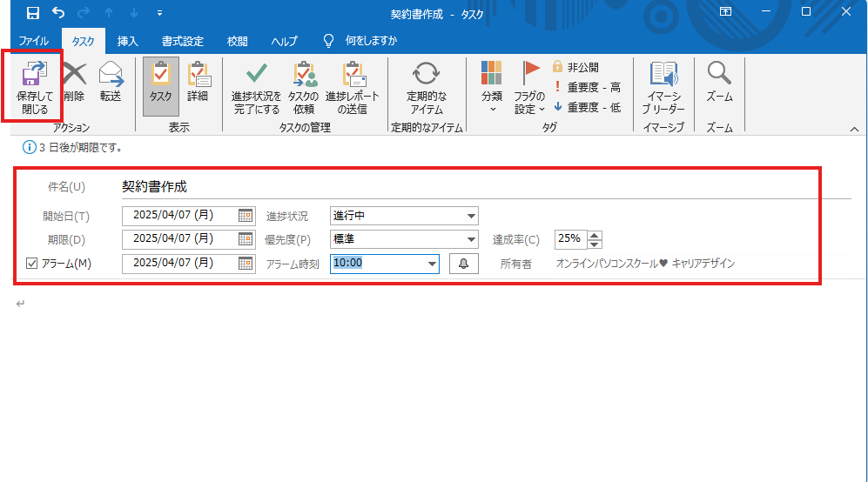Mark task complete with 進捗状況を完了にする
This screenshot has width=868, height=482.
point(256,87)
